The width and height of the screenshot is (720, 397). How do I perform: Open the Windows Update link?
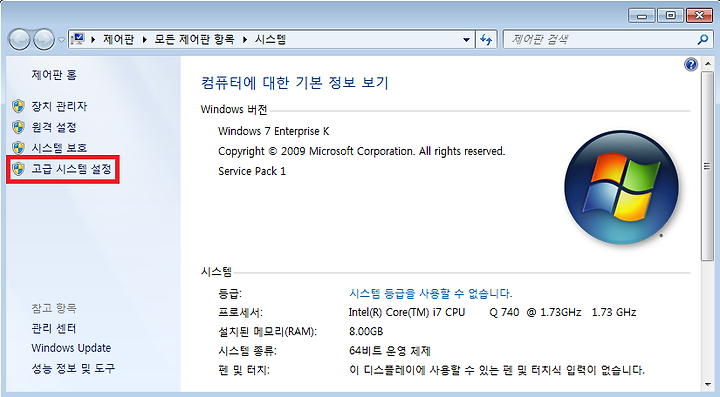[71, 348]
